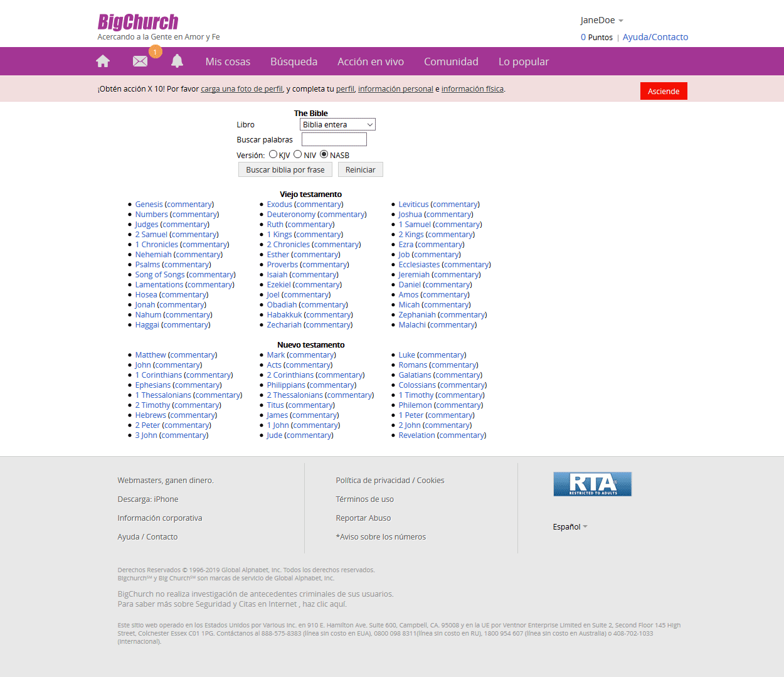
Task: Open the Búsqueda menu
Action: [x=294, y=61]
